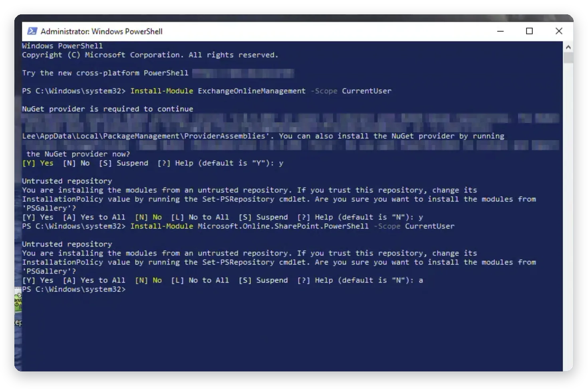Click the second 'Untrusted repository' heading
This screenshot has width=588, height=389.
pyautogui.click(x=67, y=244)
